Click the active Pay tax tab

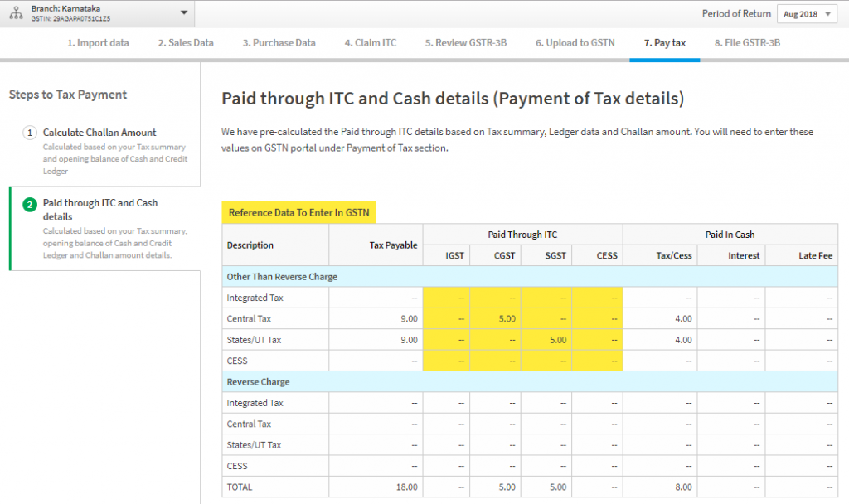(x=664, y=42)
